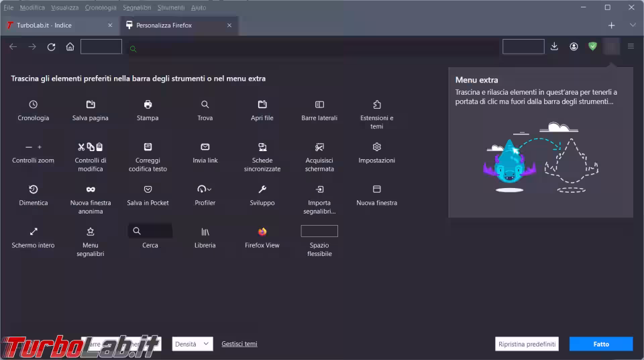The height and width of the screenshot is (360, 644).
Task: Open the Modifica menu
Action: (x=32, y=7)
